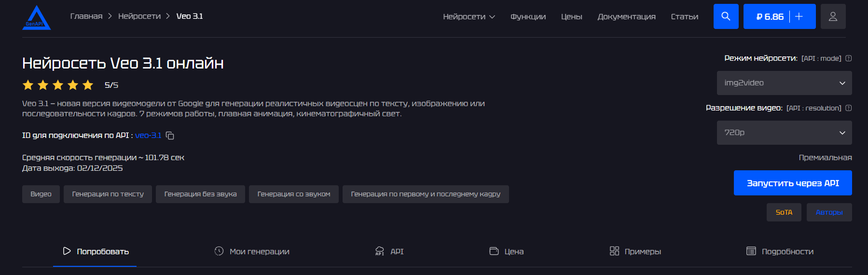868x275 pixels.
Task: Select the Генерация по тексту tag
Action: coord(108,194)
